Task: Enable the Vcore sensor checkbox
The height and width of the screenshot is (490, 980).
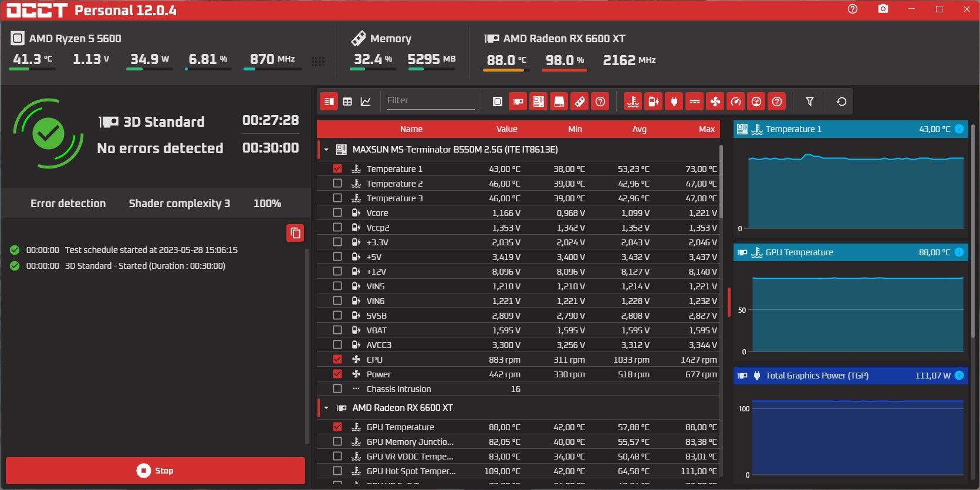Action: pyautogui.click(x=337, y=212)
